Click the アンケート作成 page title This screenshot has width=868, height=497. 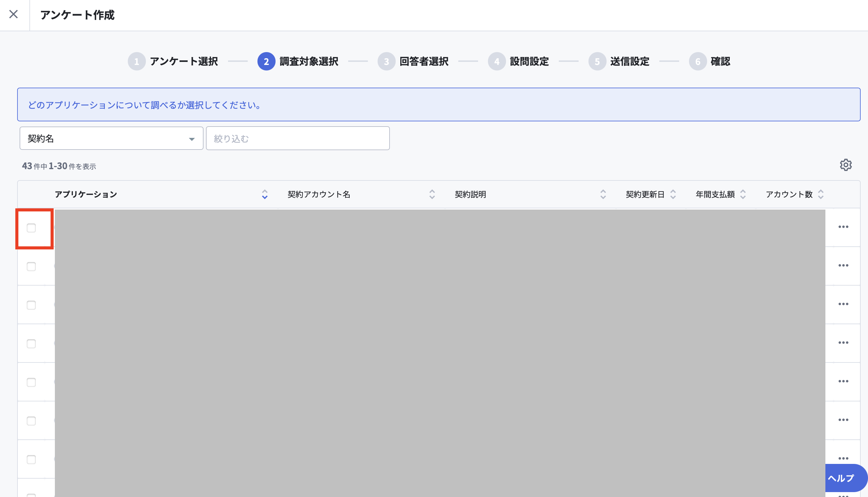coord(78,15)
